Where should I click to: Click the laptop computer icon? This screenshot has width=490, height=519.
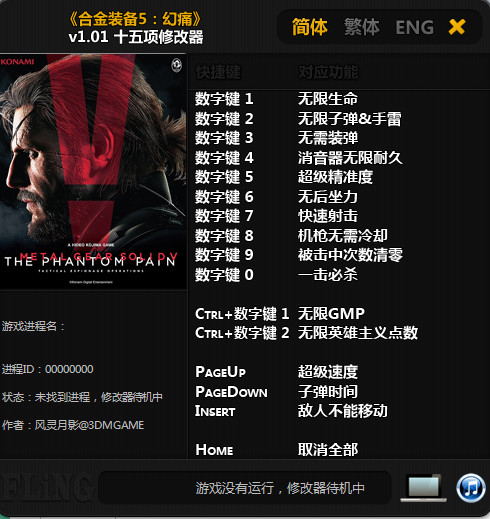pos(424,488)
